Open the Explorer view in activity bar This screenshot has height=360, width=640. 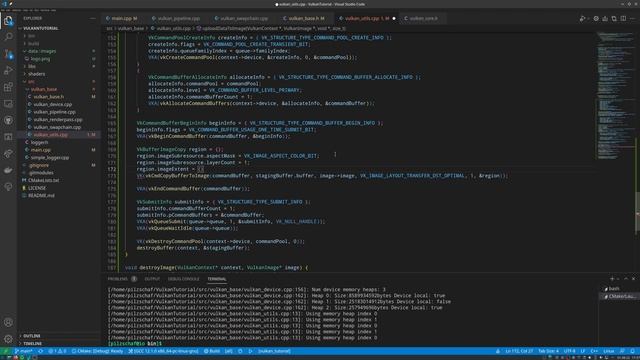click(x=8, y=20)
